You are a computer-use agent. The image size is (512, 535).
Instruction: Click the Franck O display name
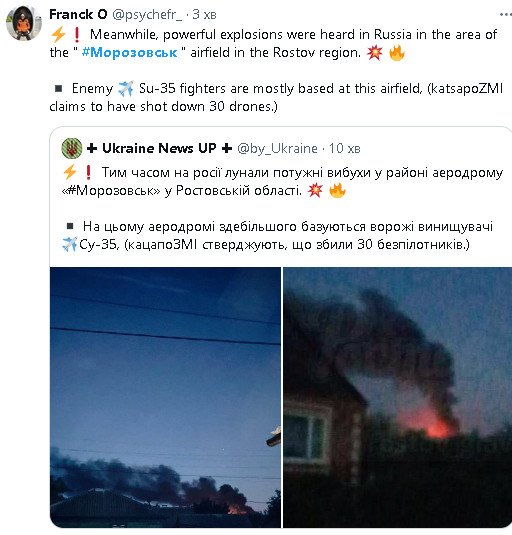pos(78,14)
